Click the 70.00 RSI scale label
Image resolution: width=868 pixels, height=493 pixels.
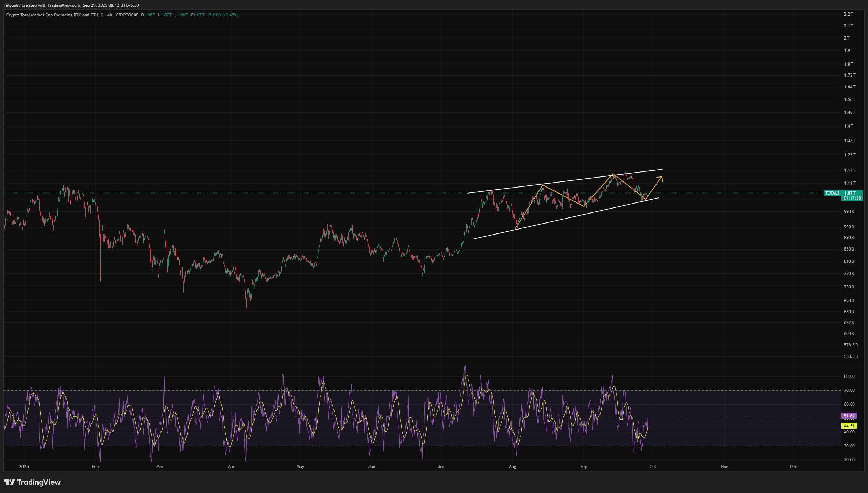(849, 390)
